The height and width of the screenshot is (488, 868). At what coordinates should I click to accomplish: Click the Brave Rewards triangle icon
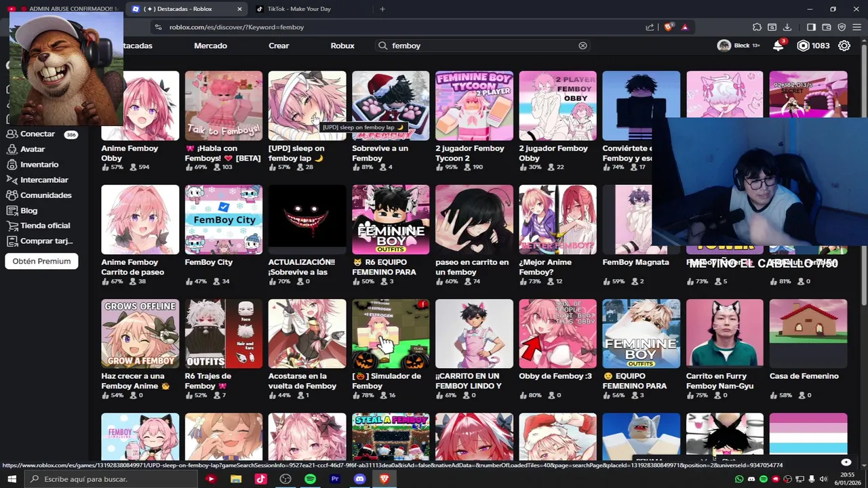(x=685, y=27)
